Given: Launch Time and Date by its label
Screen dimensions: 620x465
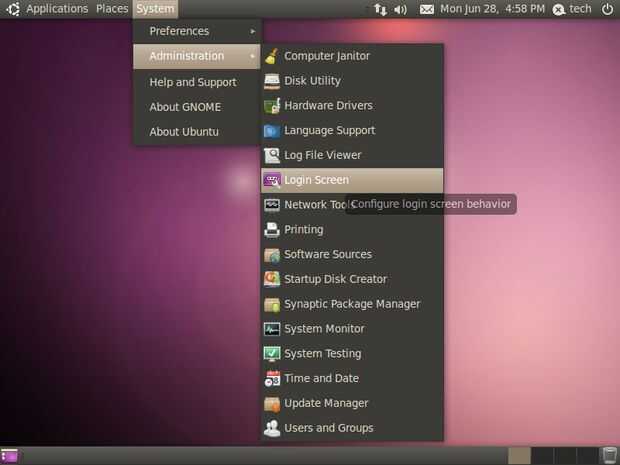Looking at the screenshot, I should 321,379.
